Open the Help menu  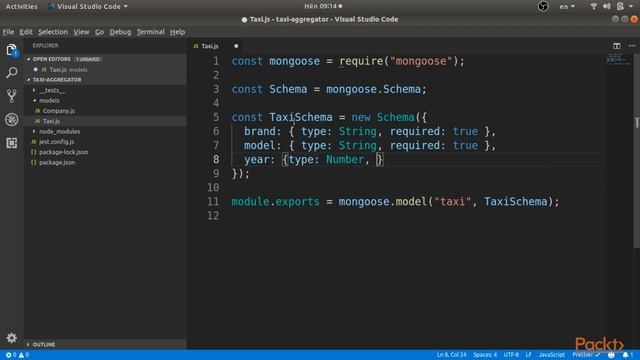178,32
